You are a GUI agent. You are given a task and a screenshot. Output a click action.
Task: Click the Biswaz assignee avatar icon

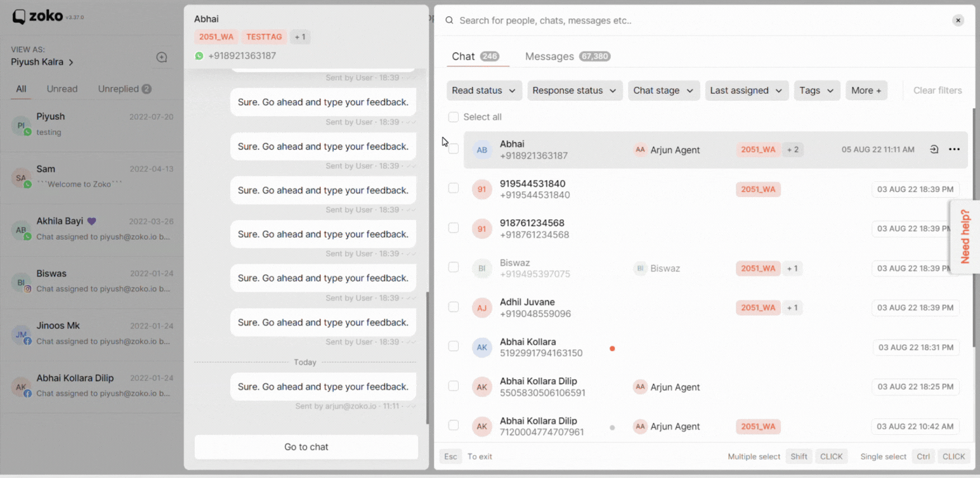(640, 268)
